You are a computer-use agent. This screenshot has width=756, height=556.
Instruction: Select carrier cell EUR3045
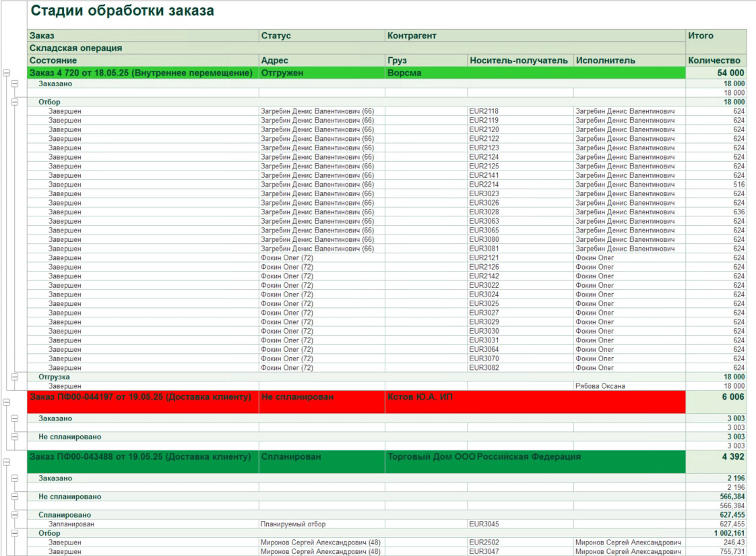click(521, 524)
